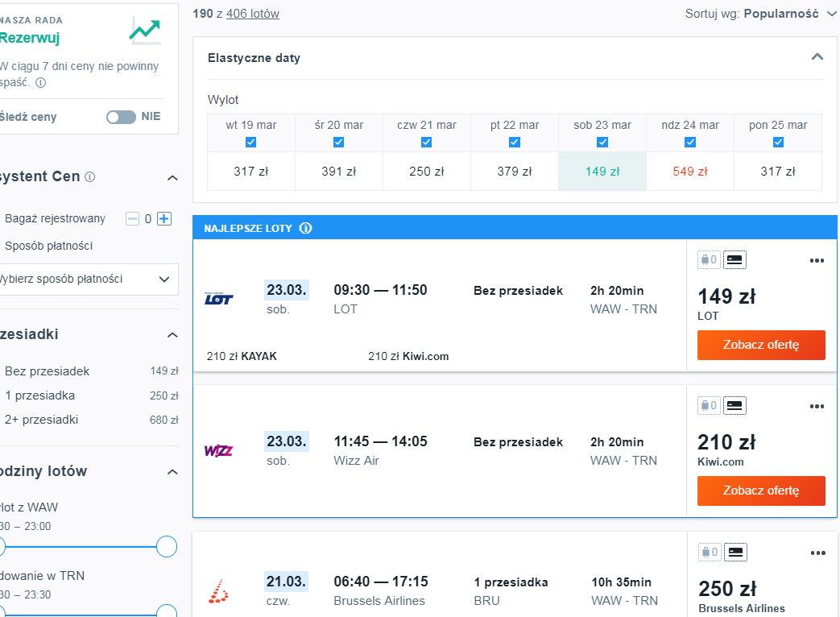
Task: Click right handle of TRN arrival time slider
Action: 167,611
